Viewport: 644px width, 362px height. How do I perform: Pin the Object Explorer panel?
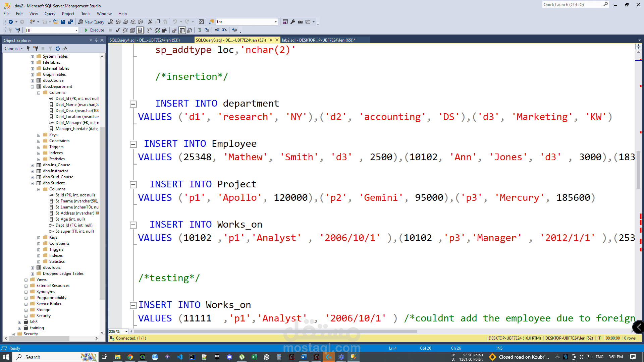(x=97, y=40)
